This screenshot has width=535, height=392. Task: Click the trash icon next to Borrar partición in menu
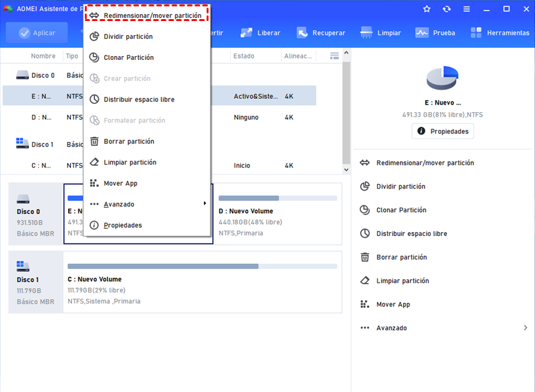pos(94,142)
